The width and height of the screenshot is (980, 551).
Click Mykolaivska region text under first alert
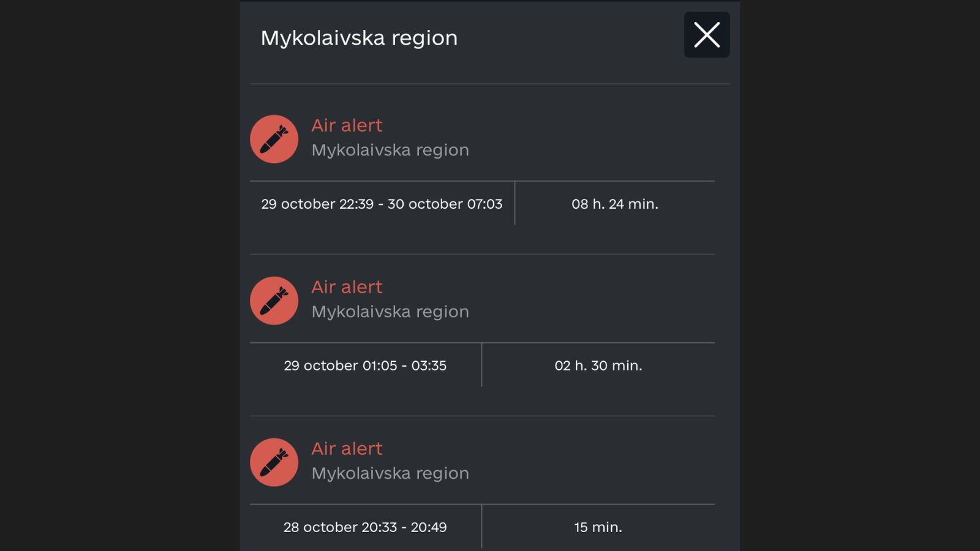(390, 150)
